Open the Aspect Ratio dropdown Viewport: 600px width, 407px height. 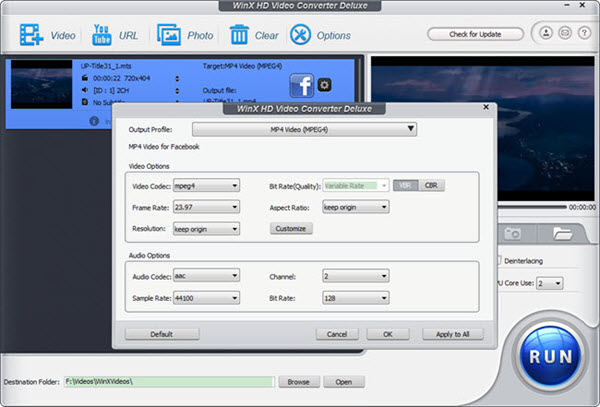(356, 207)
